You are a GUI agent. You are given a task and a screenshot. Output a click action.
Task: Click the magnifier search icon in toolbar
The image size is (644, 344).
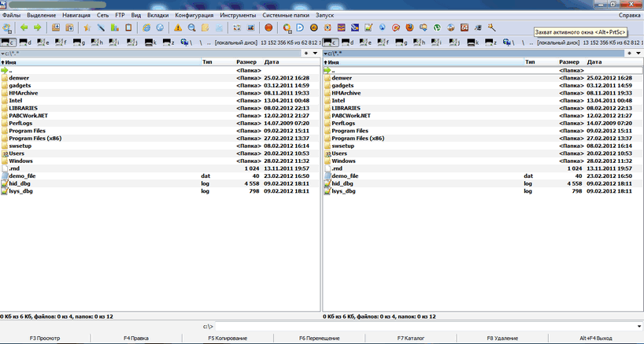pyautogui.click(x=192, y=28)
